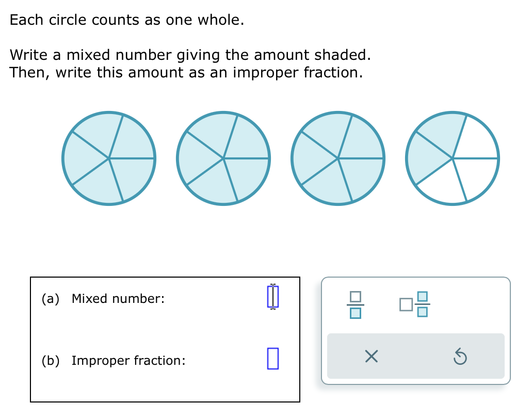Select the first fully shaded circle
532x419 pixels.
pos(109,158)
